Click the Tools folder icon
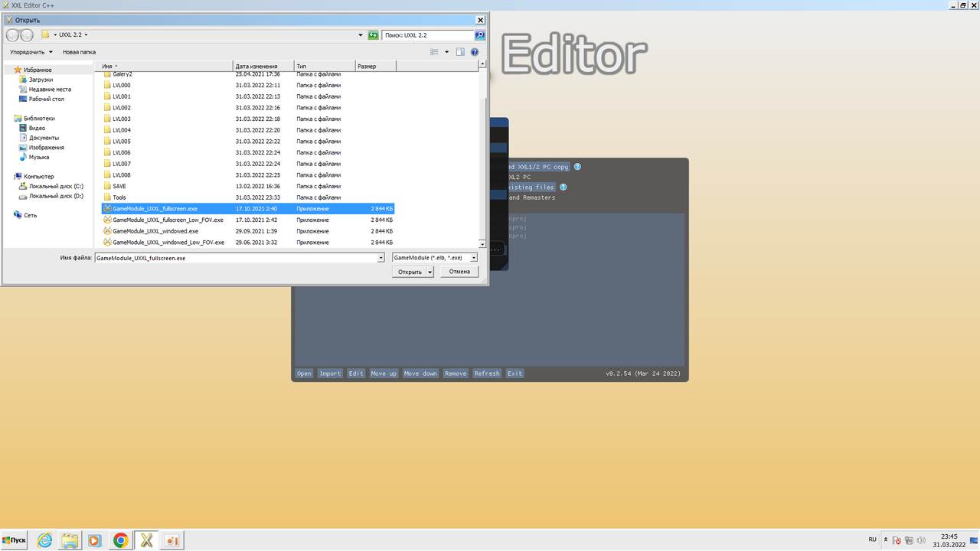Screen dimensions: 980x551 click(107, 197)
